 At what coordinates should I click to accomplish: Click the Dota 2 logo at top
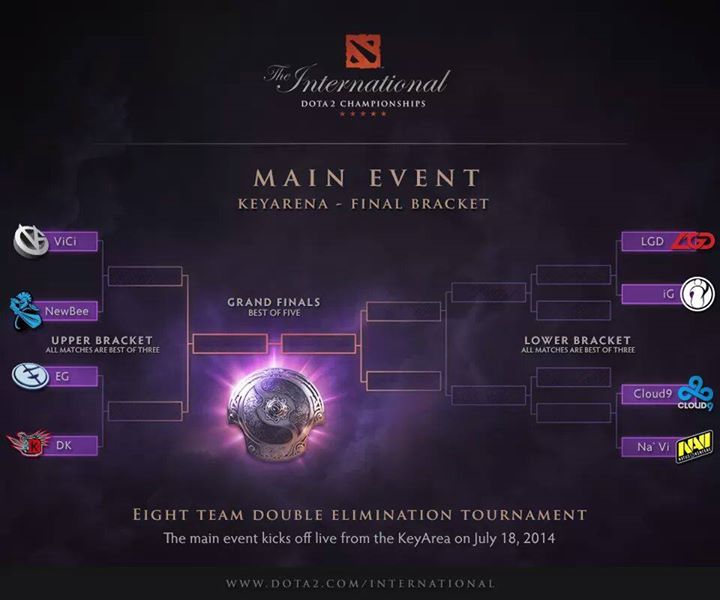(359, 50)
